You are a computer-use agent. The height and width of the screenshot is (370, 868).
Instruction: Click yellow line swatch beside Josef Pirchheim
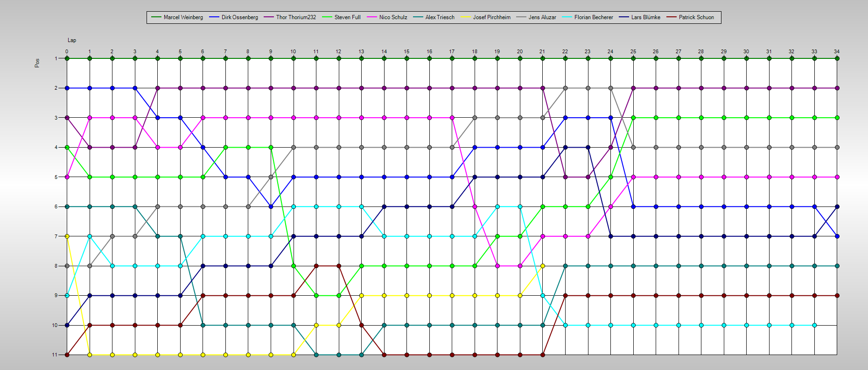466,17
